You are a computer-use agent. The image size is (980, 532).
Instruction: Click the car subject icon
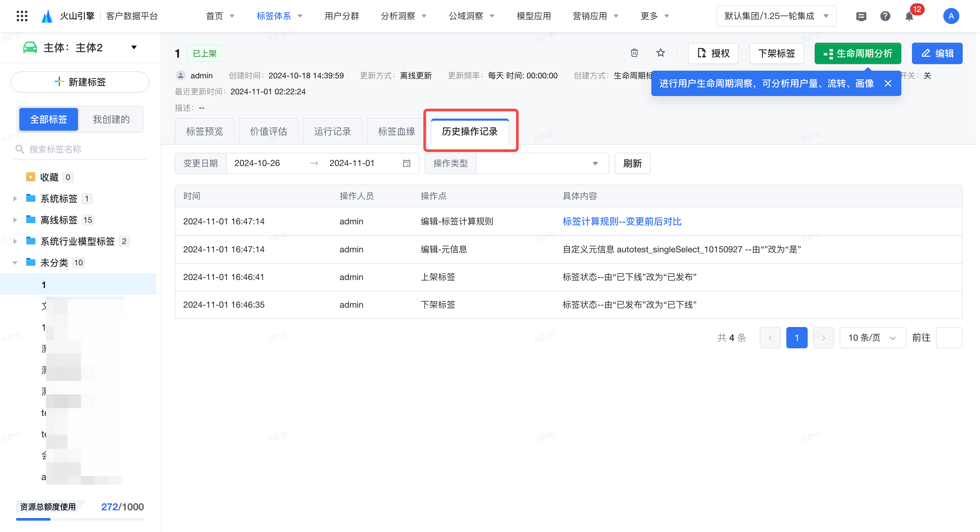30,48
